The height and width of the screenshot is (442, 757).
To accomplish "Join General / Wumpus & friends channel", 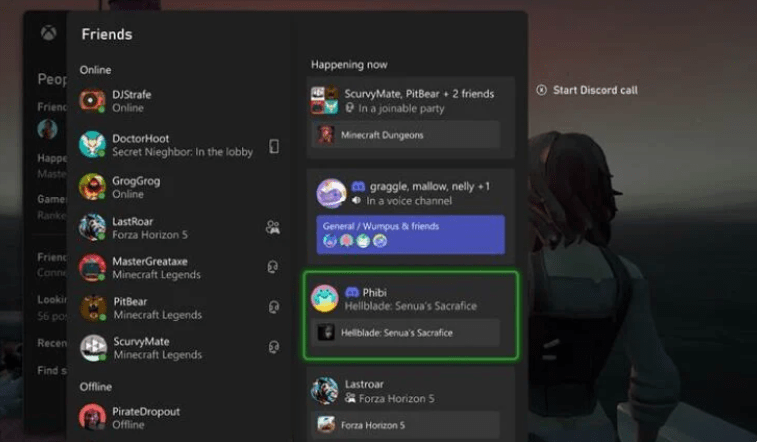I will (410, 234).
